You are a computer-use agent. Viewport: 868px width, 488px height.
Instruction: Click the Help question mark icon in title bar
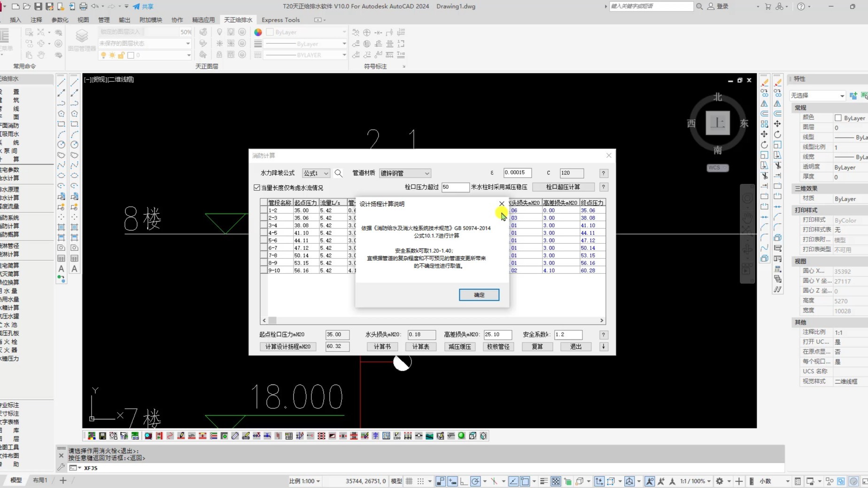[x=801, y=7]
